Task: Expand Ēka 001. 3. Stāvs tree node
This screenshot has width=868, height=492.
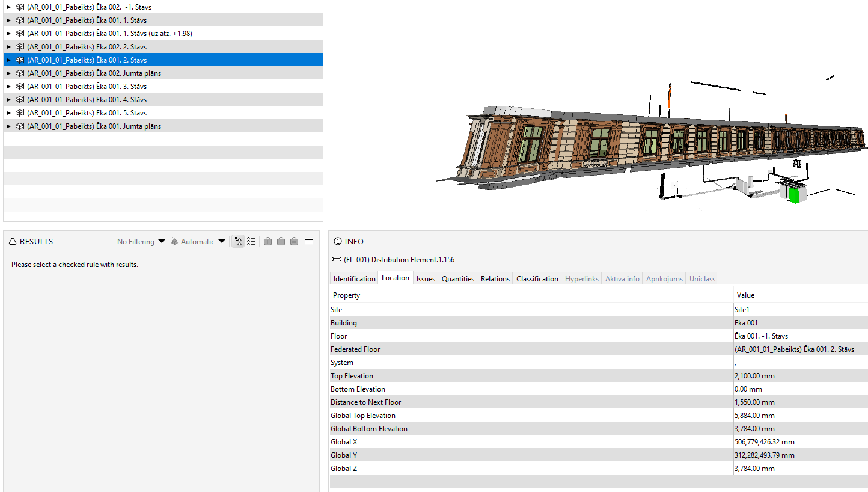Action: (8, 87)
